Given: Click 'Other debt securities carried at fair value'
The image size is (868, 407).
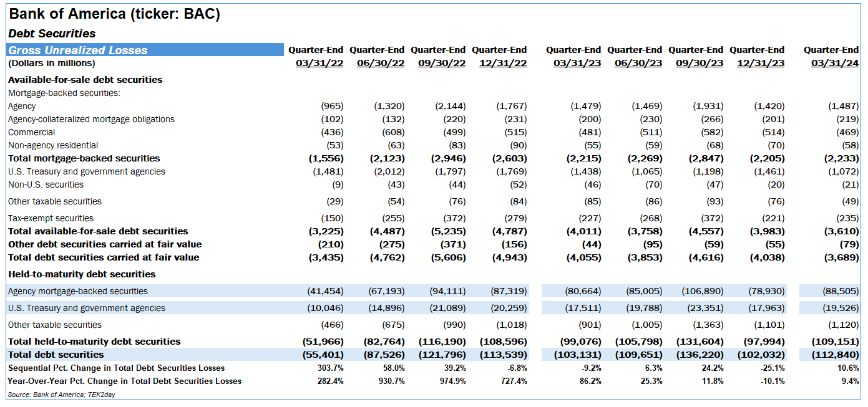Looking at the screenshot, I should [x=104, y=244].
